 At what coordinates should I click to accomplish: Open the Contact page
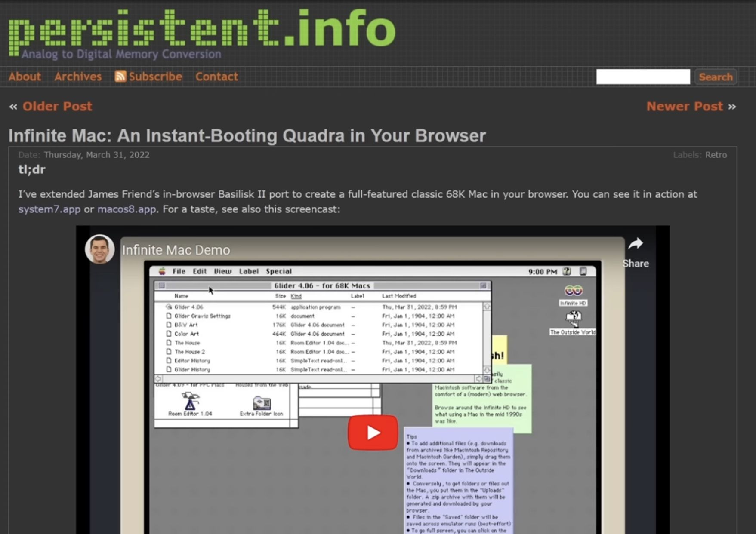click(x=216, y=77)
